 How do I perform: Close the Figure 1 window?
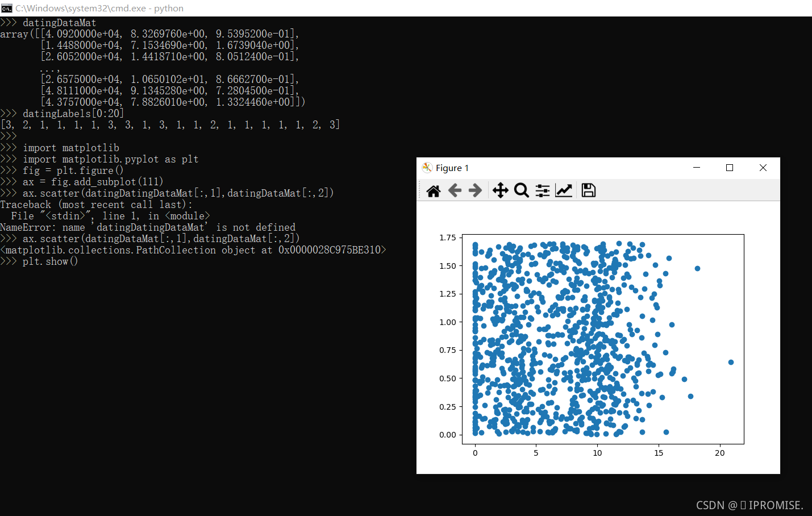pos(763,168)
